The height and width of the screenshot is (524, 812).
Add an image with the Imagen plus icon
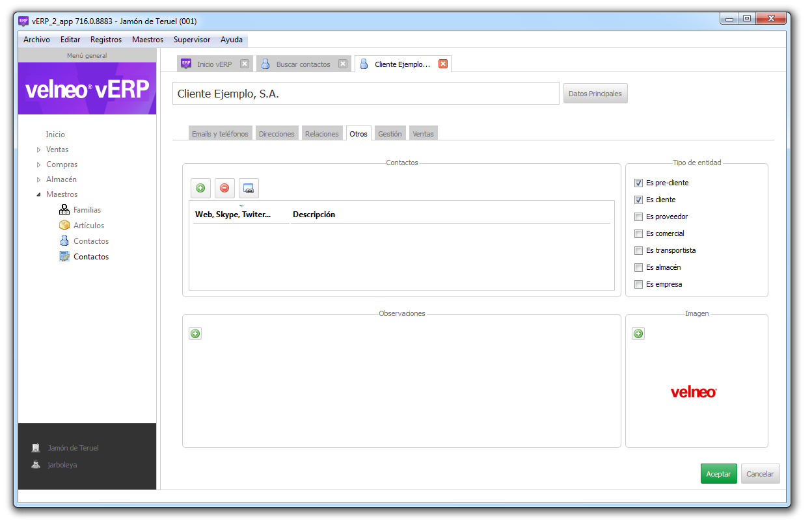(638, 334)
